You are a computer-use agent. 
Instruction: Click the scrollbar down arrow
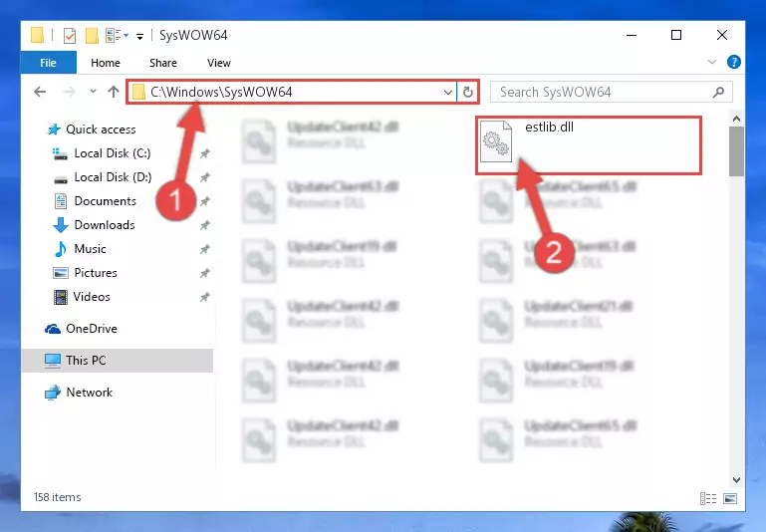(x=736, y=480)
